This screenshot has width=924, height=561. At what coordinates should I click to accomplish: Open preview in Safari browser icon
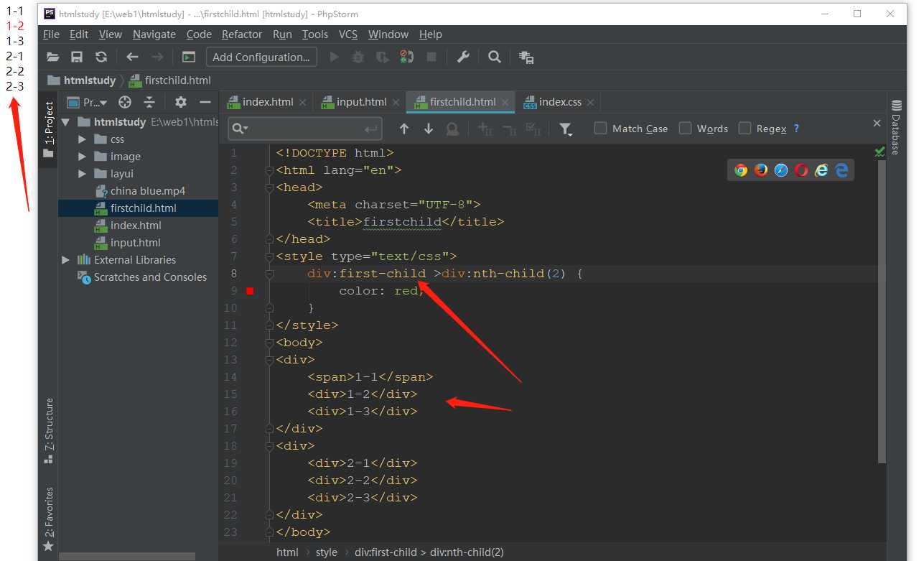(x=781, y=170)
